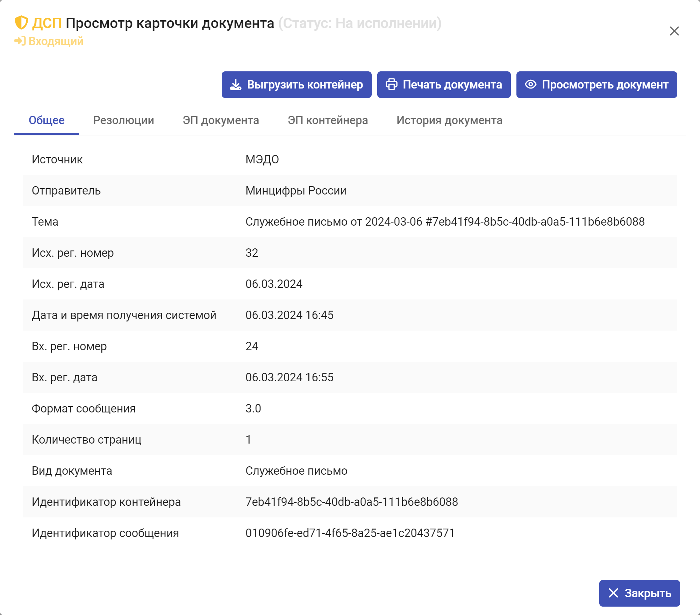Click source value МЭДО

click(262, 160)
